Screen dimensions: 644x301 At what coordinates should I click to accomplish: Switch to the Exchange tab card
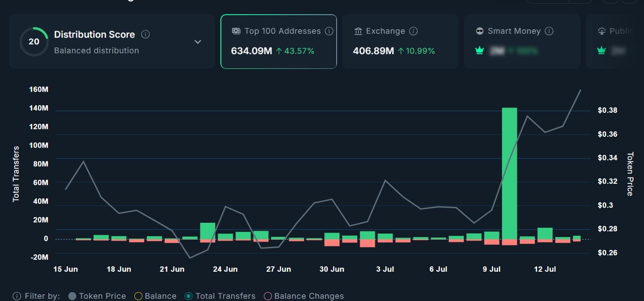pyautogui.click(x=400, y=42)
